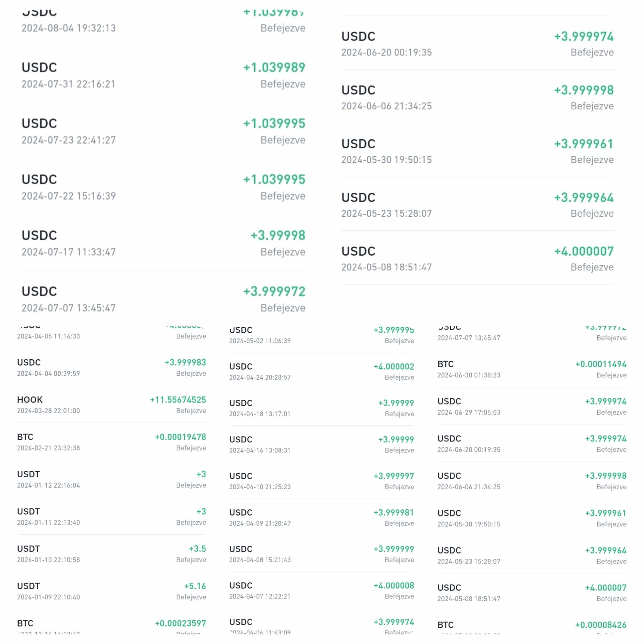This screenshot has height=644, width=644.
Task: Open USDC +3.999999 entry dated 2024-04-08
Action: tap(321, 553)
